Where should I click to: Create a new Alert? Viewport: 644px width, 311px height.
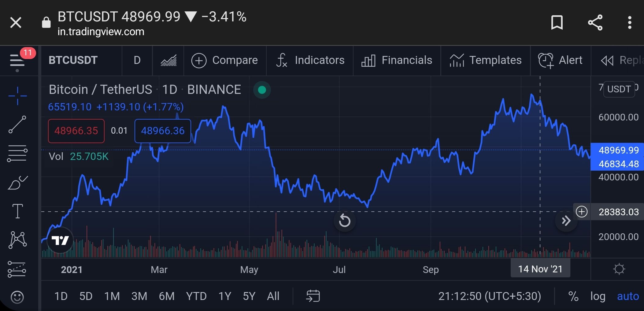(x=560, y=60)
